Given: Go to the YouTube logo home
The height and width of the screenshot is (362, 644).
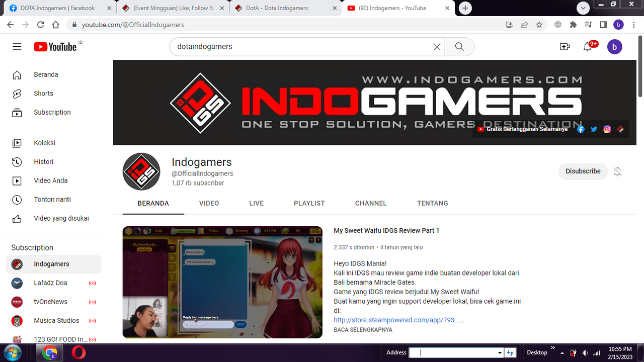Looking at the screenshot, I should [x=55, y=47].
